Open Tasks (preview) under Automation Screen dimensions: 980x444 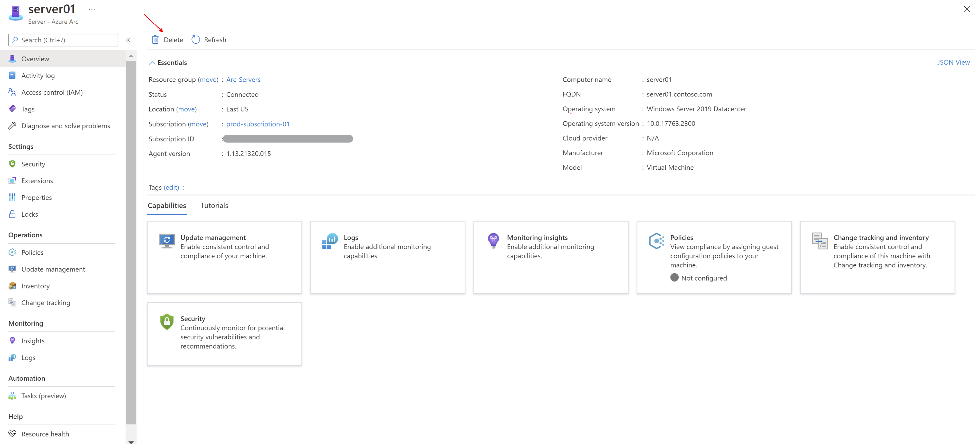(x=43, y=396)
